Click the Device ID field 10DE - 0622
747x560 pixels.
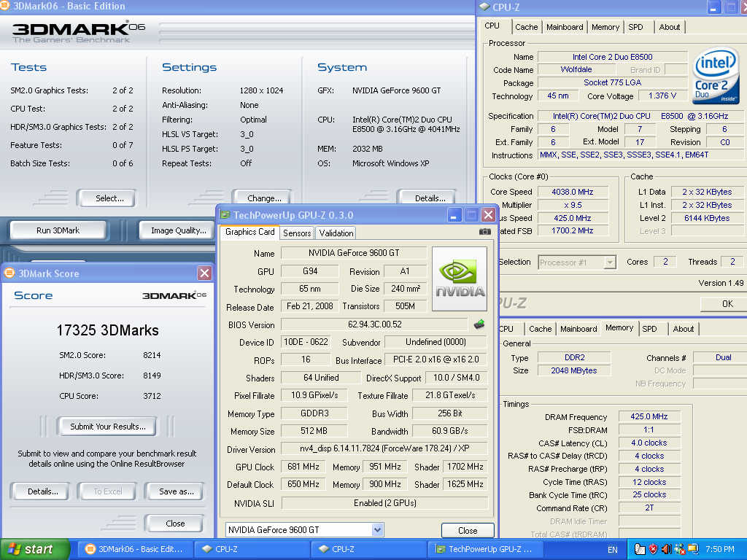[306, 342]
